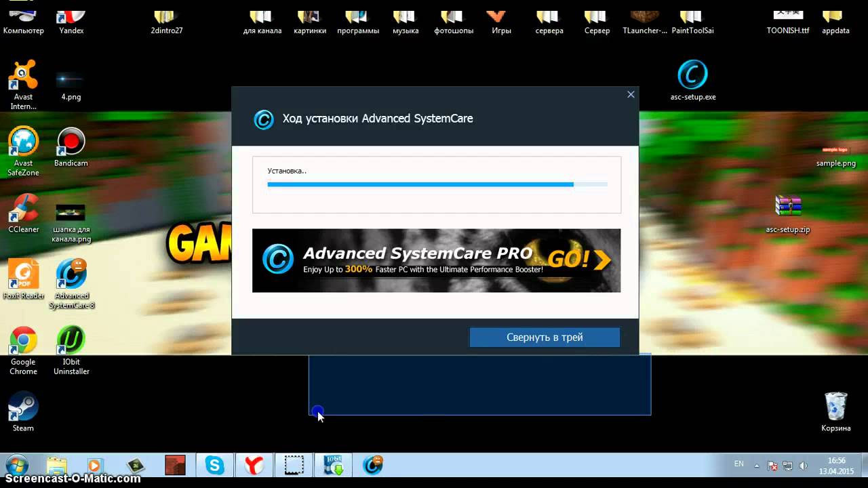This screenshot has width=868, height=488.
Task: Open Yandex Browser from the taskbar
Action: pos(254,466)
